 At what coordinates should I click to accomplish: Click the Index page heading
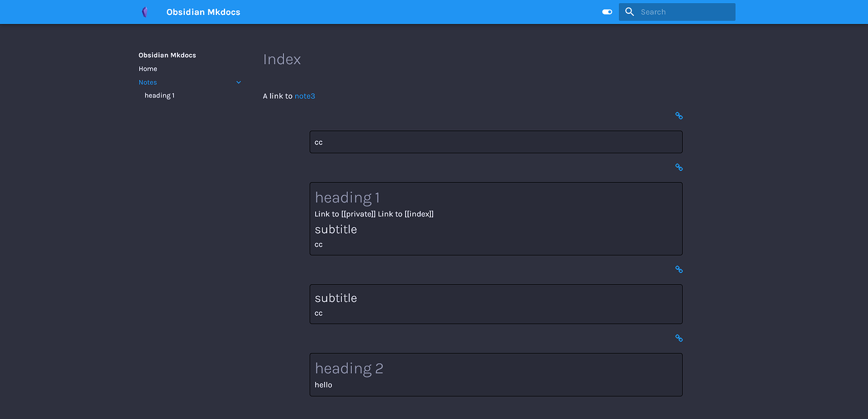click(x=282, y=59)
